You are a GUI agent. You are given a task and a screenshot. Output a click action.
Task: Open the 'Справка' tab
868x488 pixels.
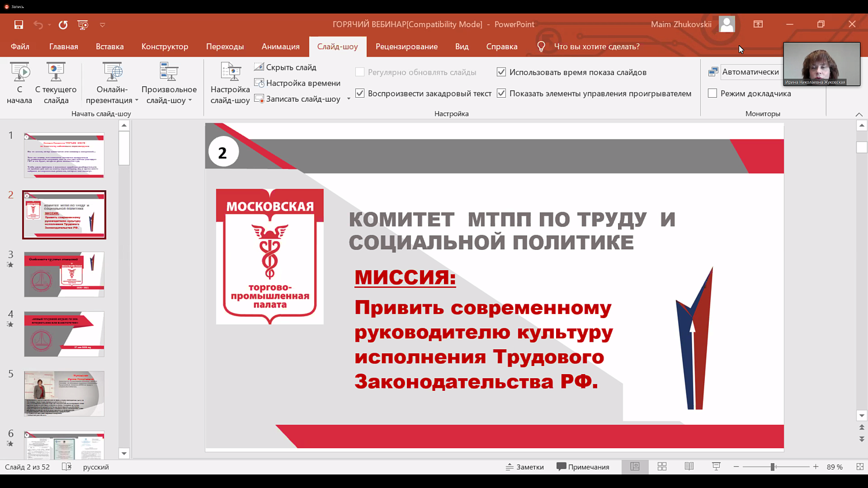(502, 46)
